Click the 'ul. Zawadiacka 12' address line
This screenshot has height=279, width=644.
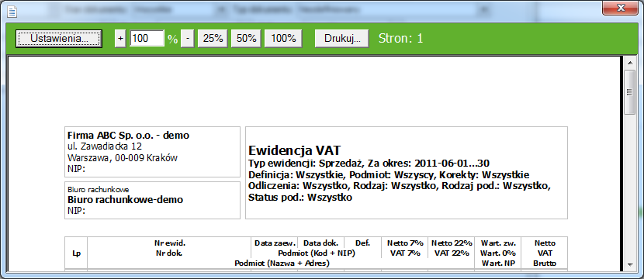(x=105, y=146)
